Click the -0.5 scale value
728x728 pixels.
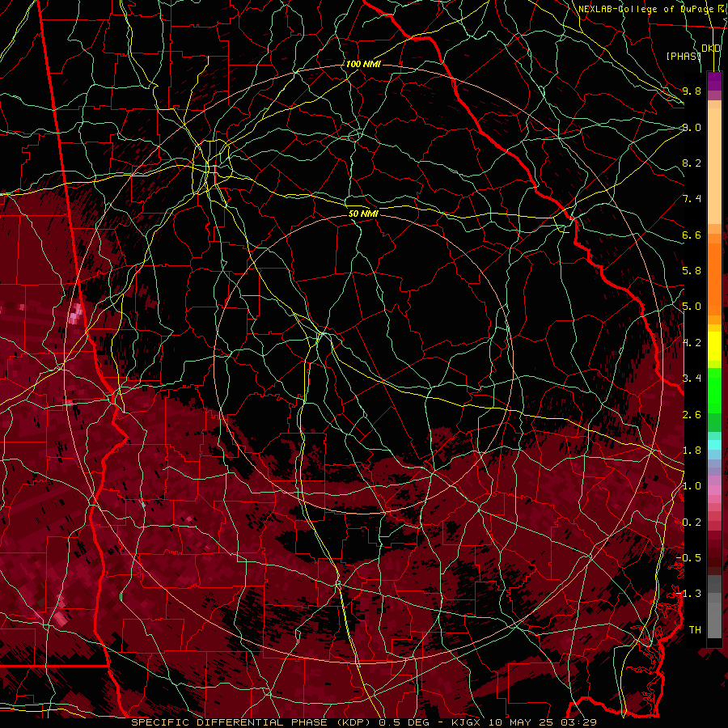688,558
